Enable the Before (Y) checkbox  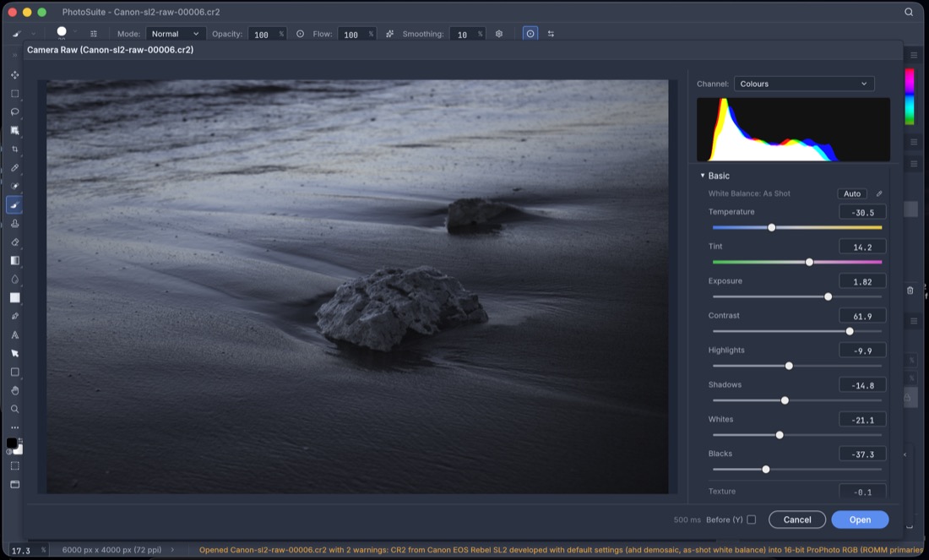pyautogui.click(x=752, y=519)
